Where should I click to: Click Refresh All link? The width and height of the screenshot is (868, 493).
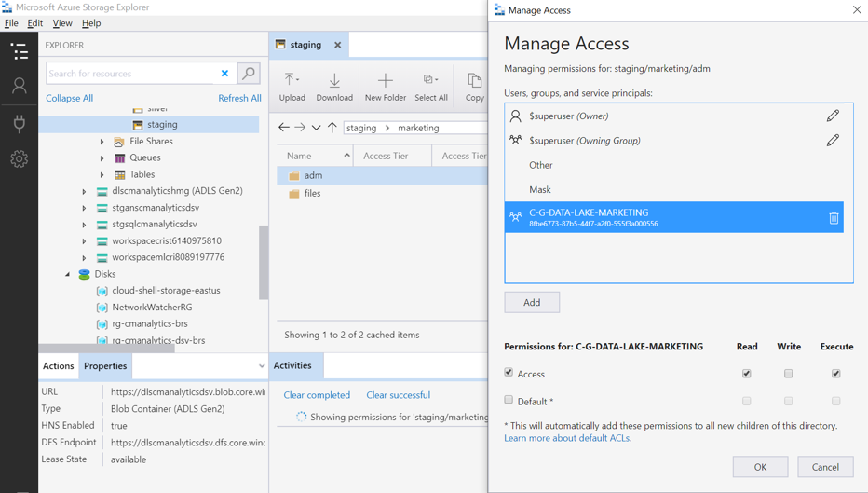click(239, 98)
